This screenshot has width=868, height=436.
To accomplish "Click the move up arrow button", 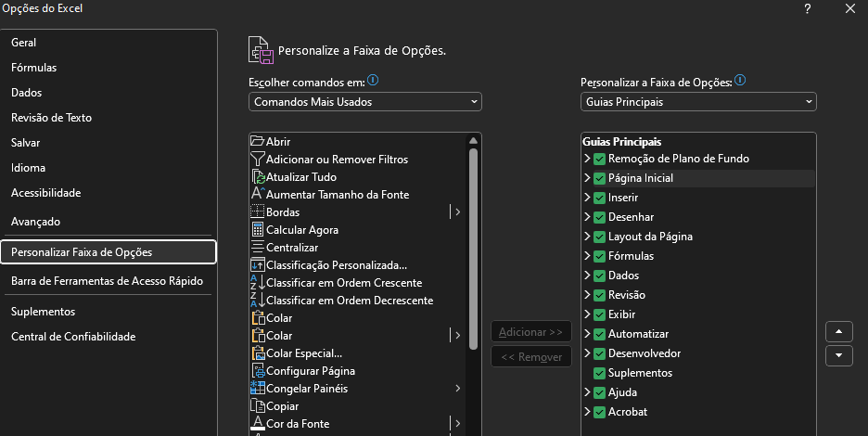I will coord(838,332).
